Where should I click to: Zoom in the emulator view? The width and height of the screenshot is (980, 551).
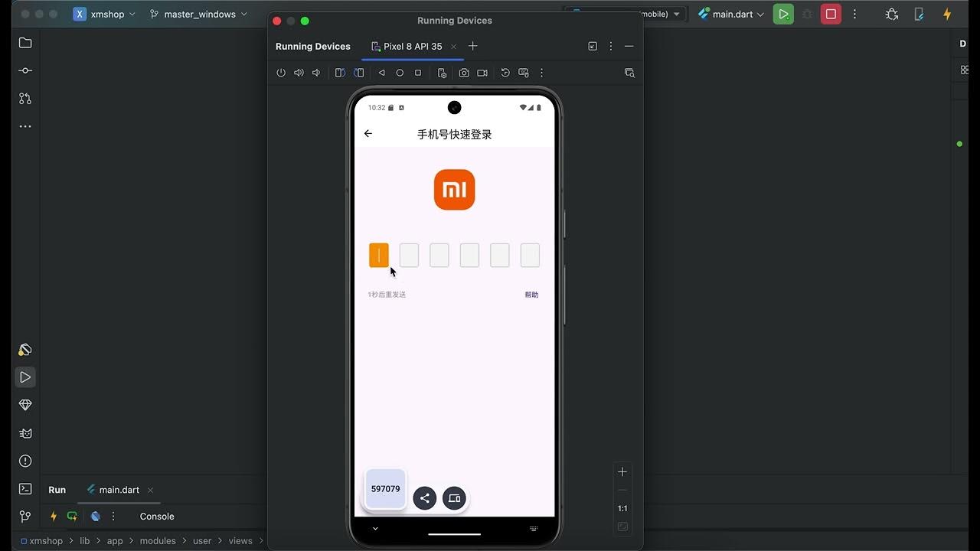point(622,471)
